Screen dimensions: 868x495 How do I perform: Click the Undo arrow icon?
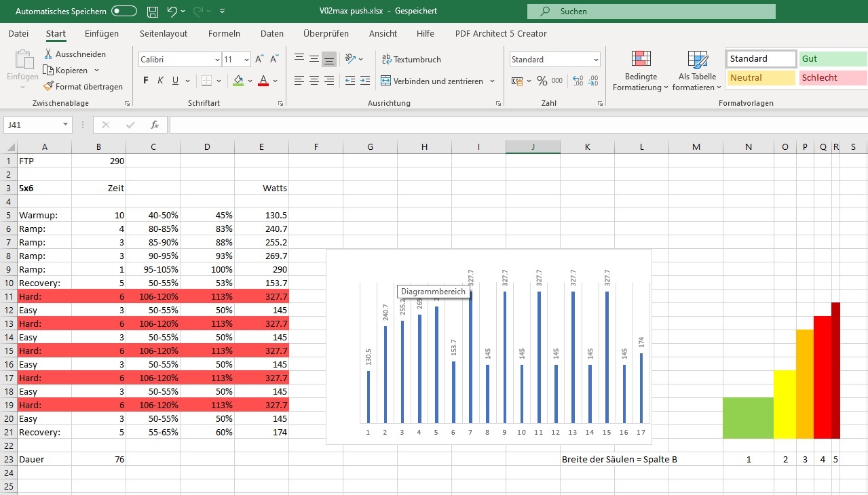click(x=172, y=12)
